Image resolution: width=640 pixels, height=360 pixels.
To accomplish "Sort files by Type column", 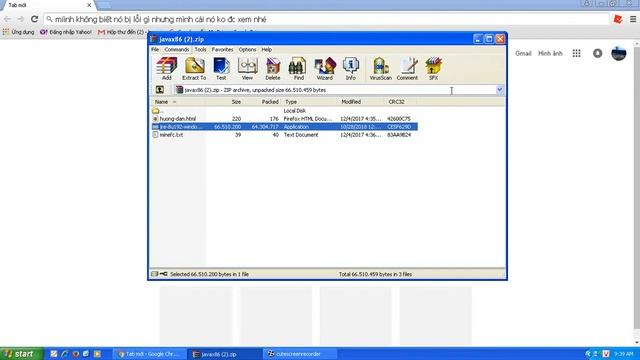I will click(x=310, y=102).
